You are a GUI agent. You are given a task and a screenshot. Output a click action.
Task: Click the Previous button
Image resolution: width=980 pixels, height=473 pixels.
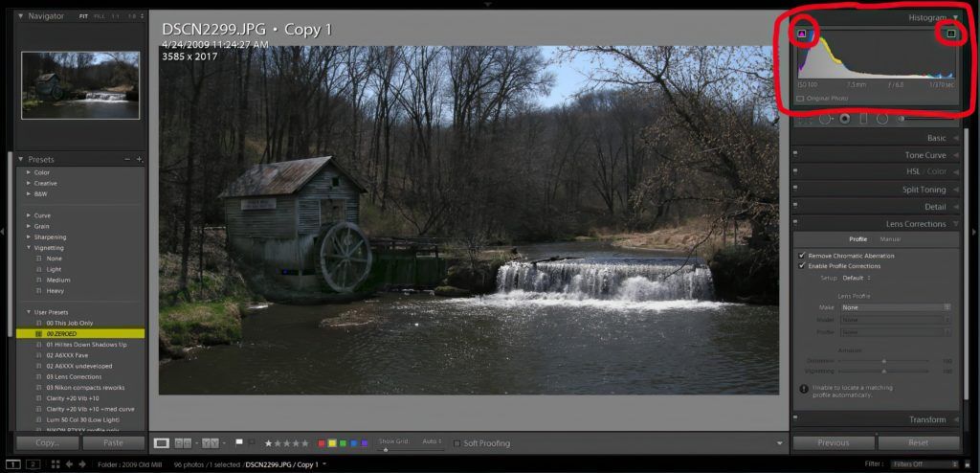point(833,443)
